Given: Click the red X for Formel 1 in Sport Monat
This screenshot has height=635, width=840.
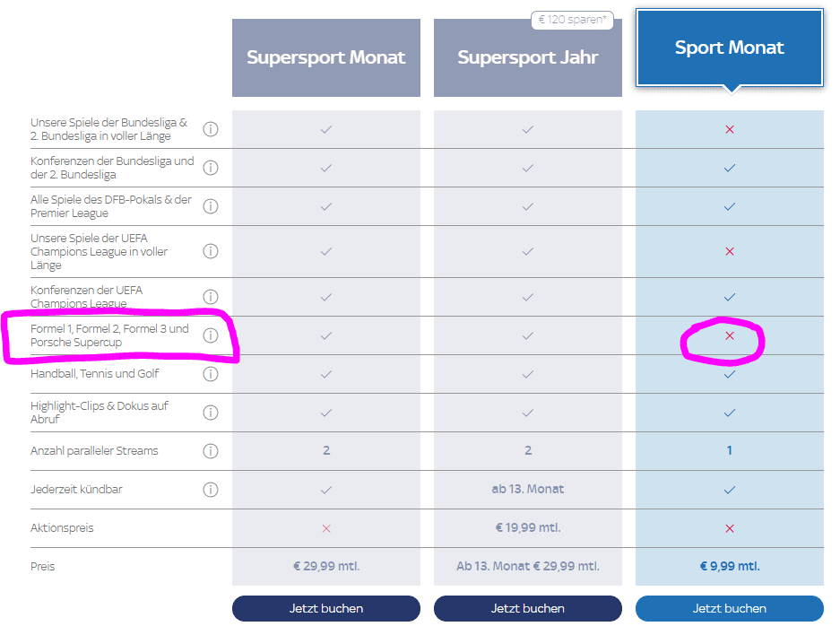Looking at the screenshot, I should tap(730, 335).
